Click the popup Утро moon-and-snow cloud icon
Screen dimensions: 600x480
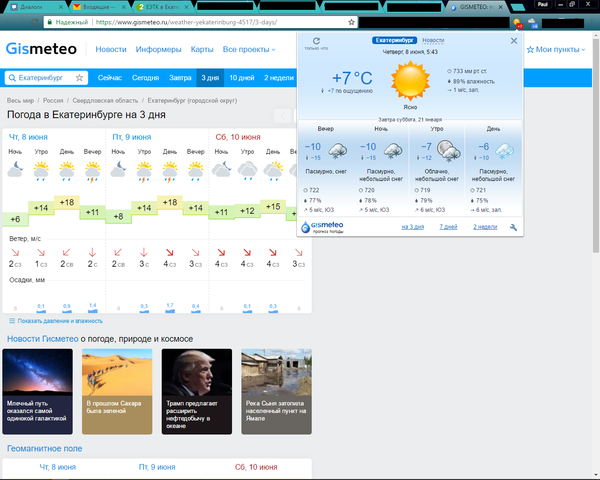click(x=448, y=151)
